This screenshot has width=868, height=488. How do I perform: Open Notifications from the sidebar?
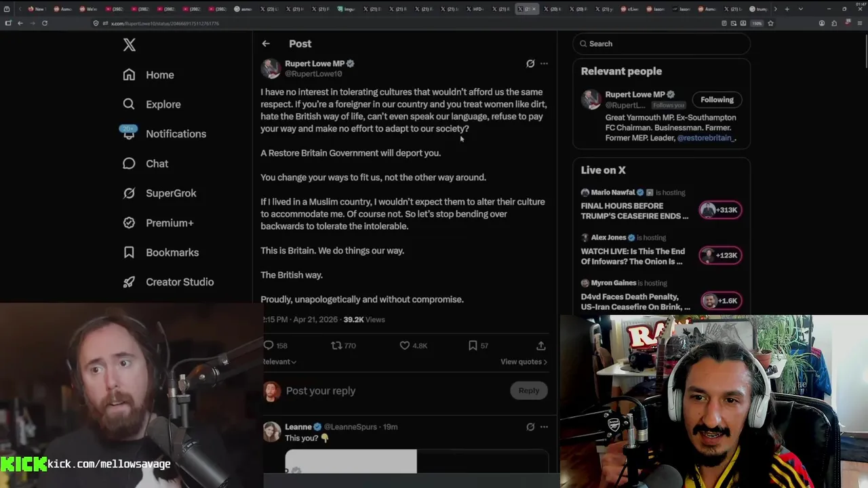click(x=164, y=134)
